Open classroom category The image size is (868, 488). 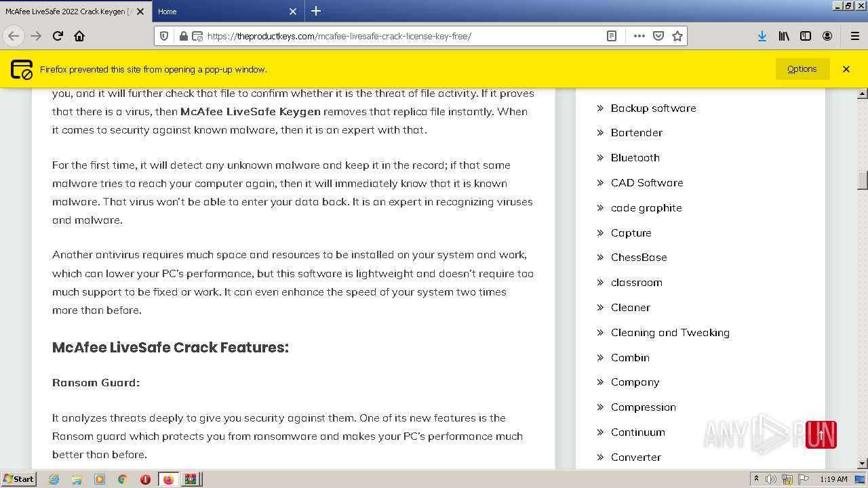(636, 282)
